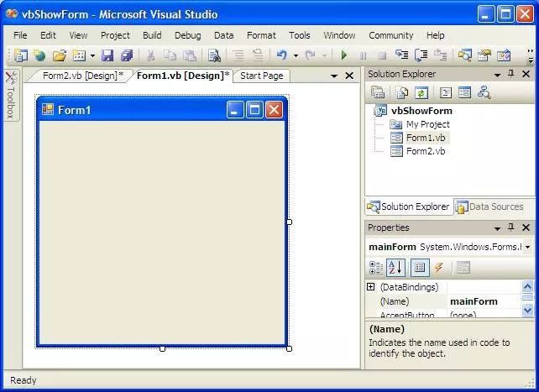
Task: Click Refresh in Solution Explorer toolbar
Action: tap(421, 92)
